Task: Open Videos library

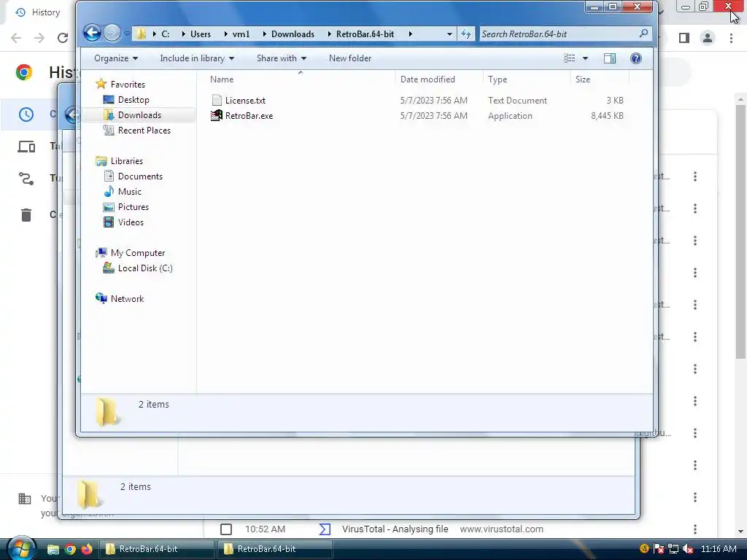Action: pyautogui.click(x=131, y=222)
